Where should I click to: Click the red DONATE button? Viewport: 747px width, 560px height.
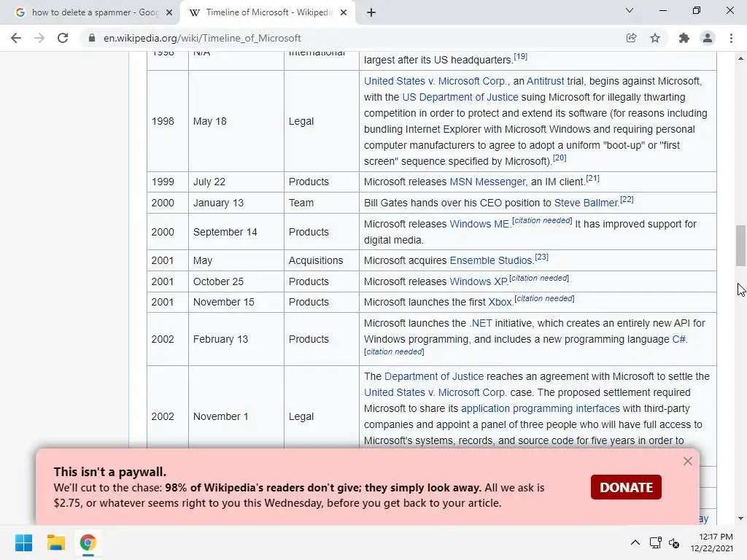(x=626, y=487)
